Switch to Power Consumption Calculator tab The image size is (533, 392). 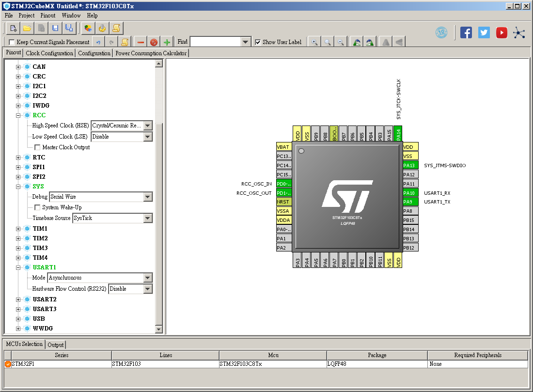click(x=151, y=53)
